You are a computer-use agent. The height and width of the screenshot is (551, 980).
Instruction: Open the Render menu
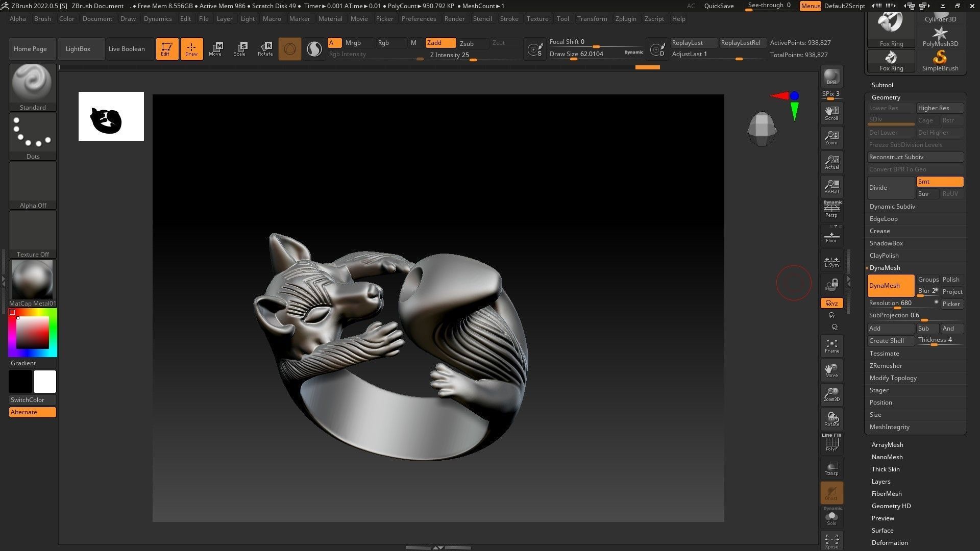pos(454,19)
